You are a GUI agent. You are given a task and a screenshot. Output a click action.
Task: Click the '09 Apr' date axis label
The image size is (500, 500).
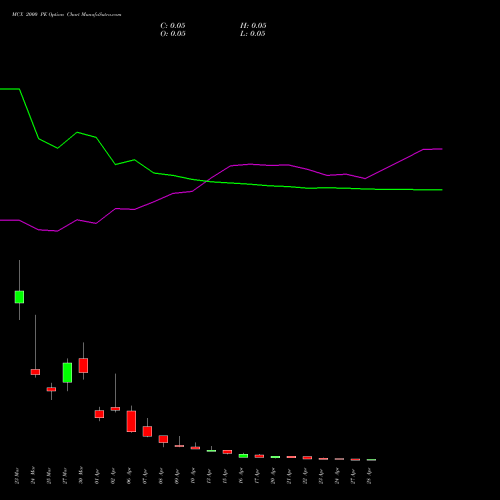(x=177, y=476)
